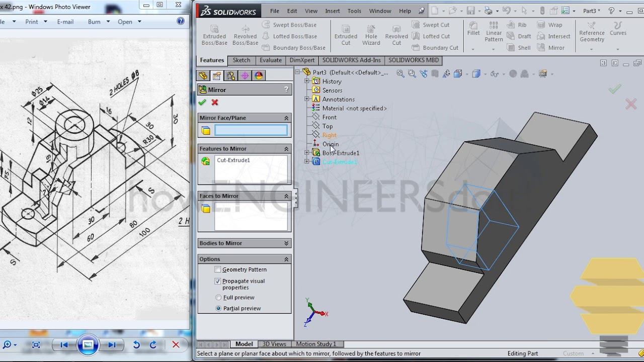Select the Partial preview radio button

click(x=218, y=308)
